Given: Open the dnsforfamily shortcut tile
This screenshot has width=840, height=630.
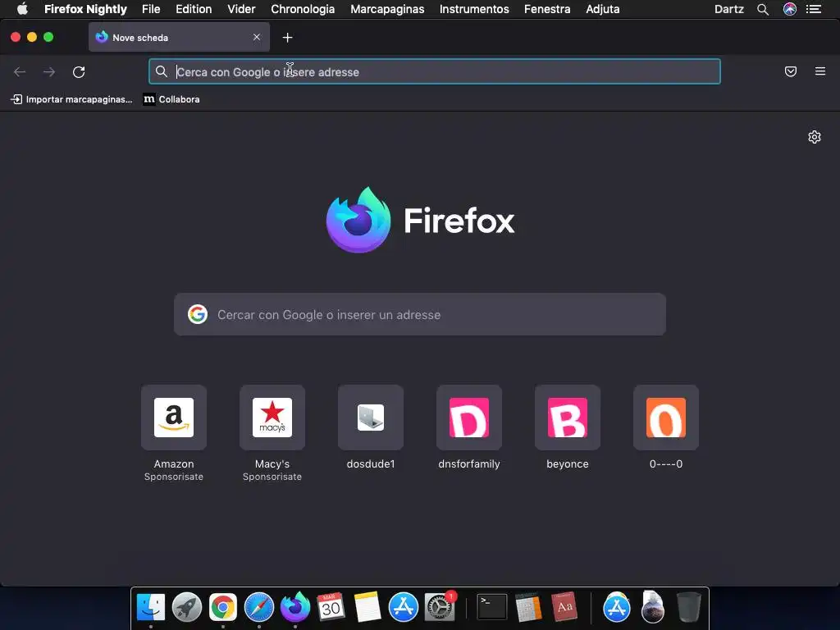Looking at the screenshot, I should point(469,418).
